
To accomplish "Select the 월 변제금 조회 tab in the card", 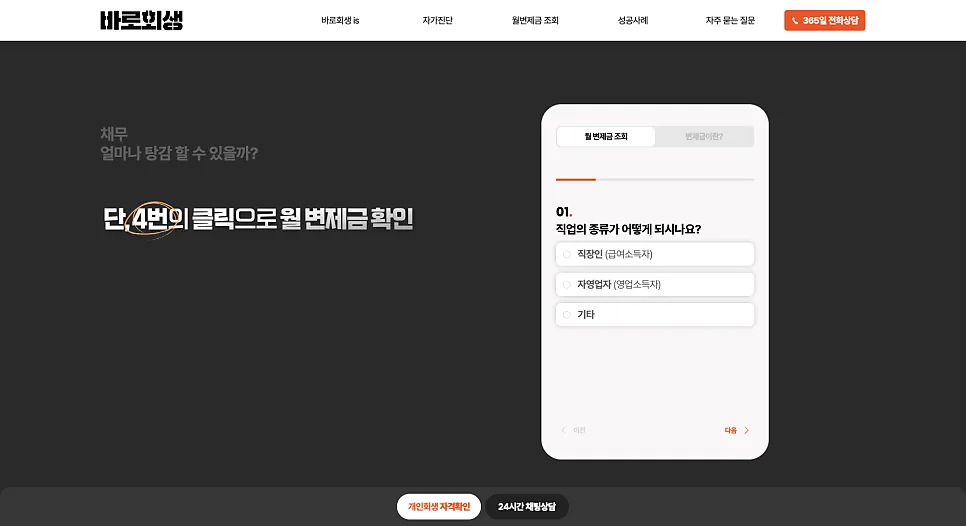I will (x=606, y=137).
